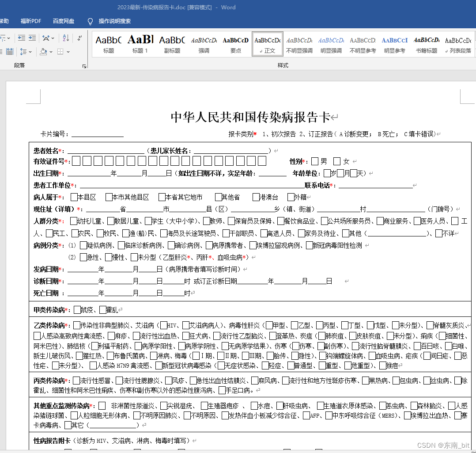
Task: Switch to the 福昕PDF ribbon tab
Action: [30, 21]
